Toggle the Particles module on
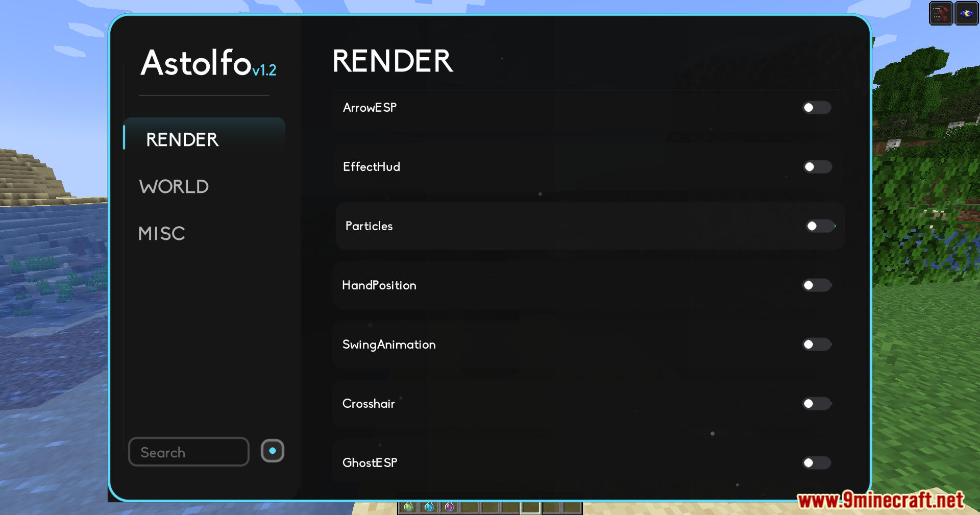Image resolution: width=980 pixels, height=515 pixels. [x=819, y=226]
